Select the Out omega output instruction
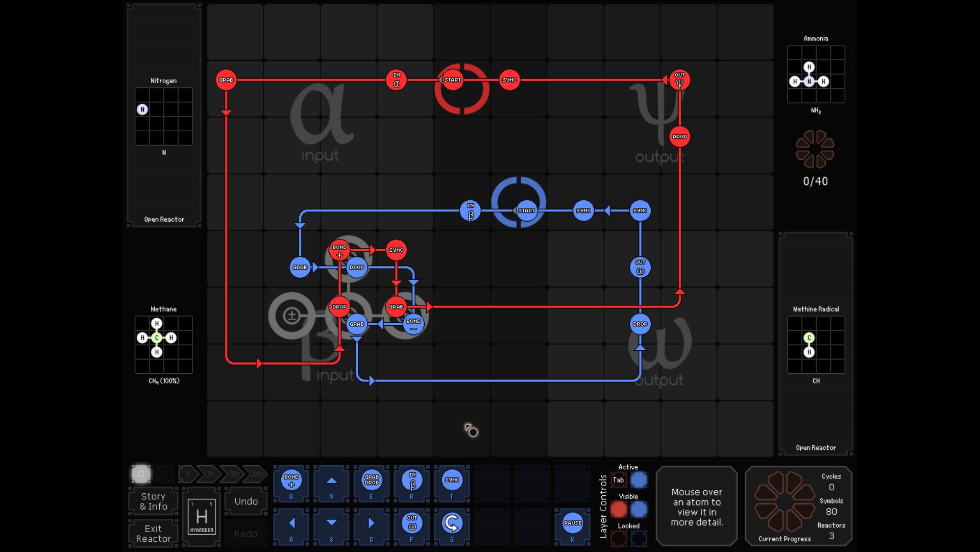Viewport: 980px width, 552px height. pyautogui.click(x=412, y=523)
